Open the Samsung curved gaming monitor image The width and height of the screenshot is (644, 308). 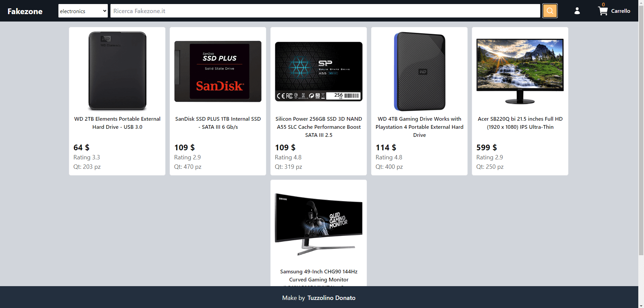coord(319,224)
